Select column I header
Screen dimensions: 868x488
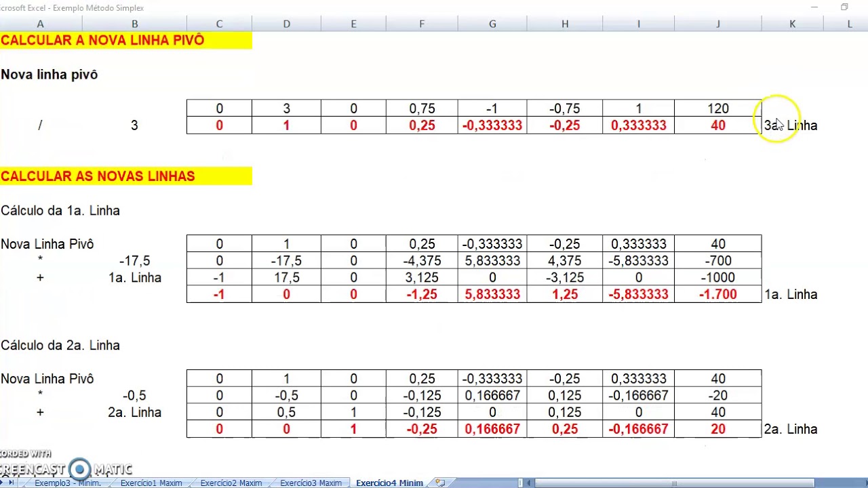pos(638,24)
